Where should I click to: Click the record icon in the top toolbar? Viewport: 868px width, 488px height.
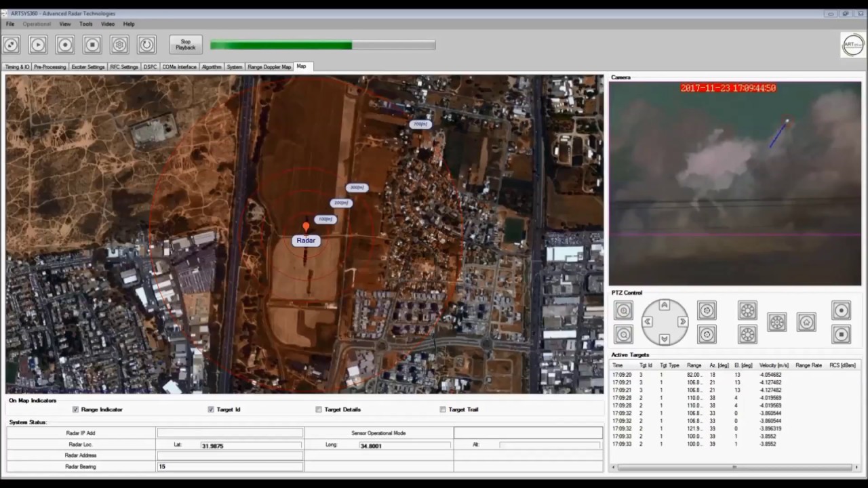tap(65, 45)
